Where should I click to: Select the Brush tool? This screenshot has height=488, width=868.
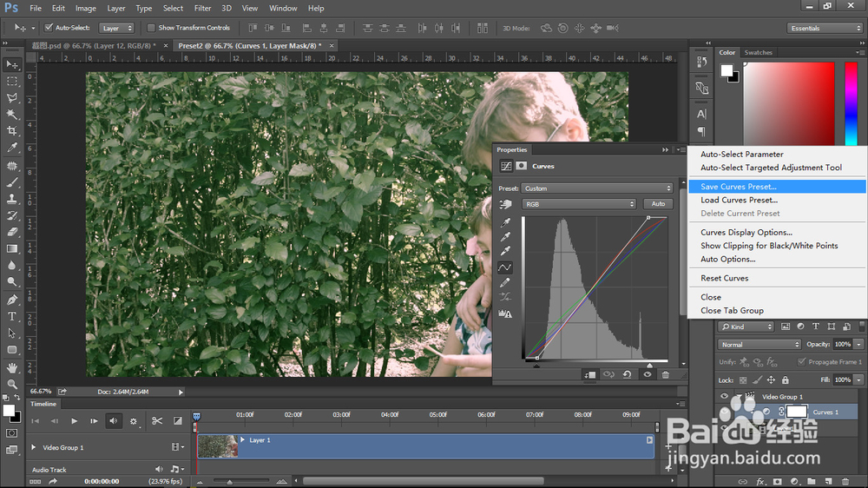coord(11,182)
